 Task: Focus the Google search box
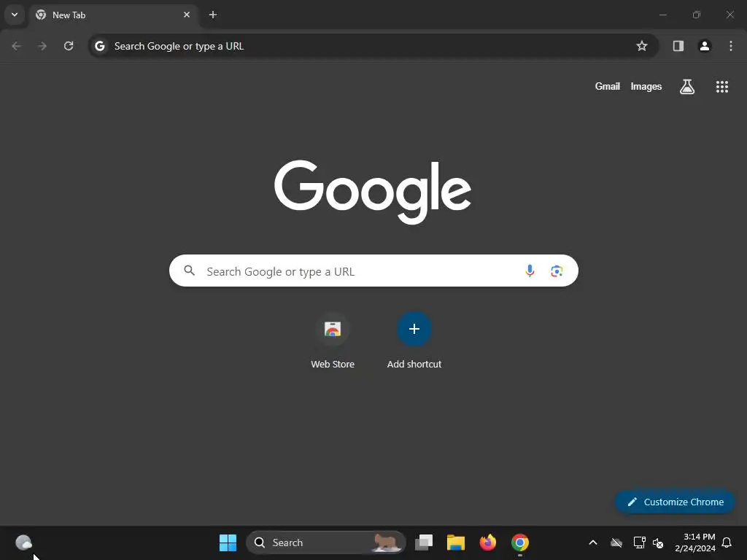373,271
